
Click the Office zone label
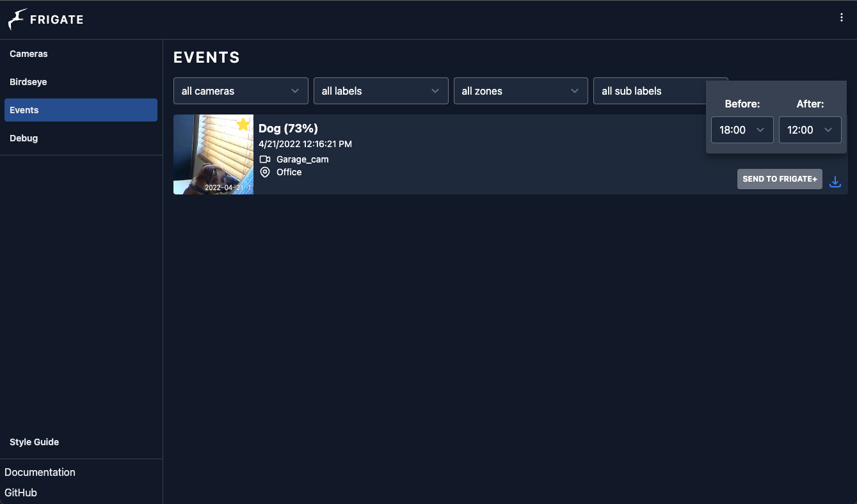tap(289, 172)
